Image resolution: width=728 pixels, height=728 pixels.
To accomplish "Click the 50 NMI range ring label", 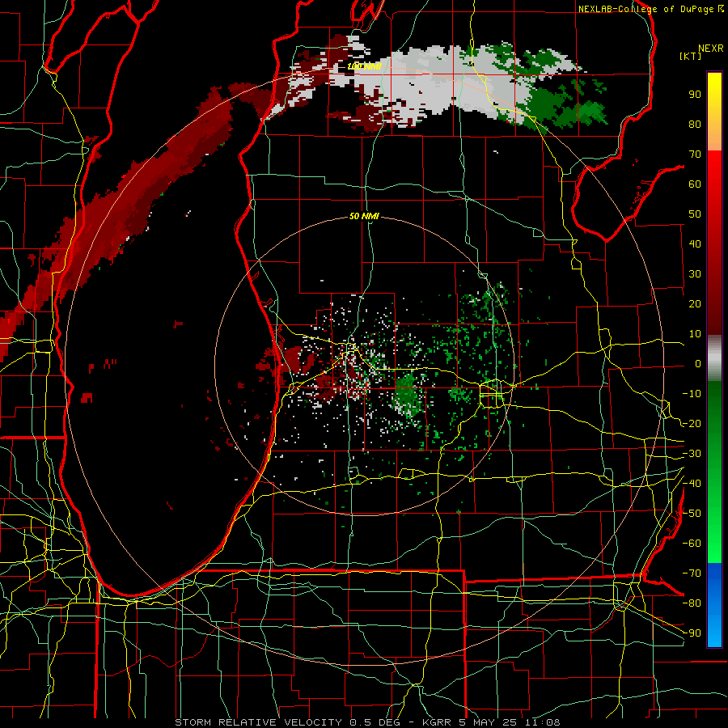I will [x=364, y=216].
